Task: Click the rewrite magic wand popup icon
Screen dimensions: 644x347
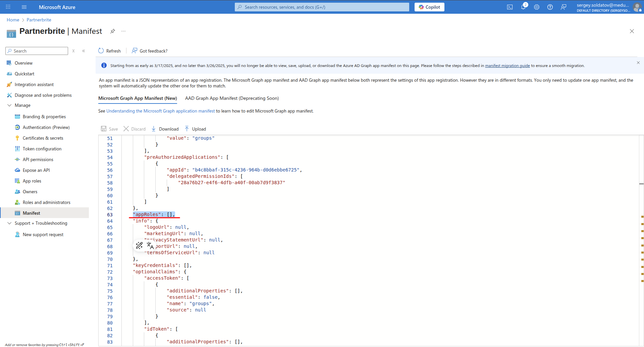Action: pyautogui.click(x=139, y=246)
